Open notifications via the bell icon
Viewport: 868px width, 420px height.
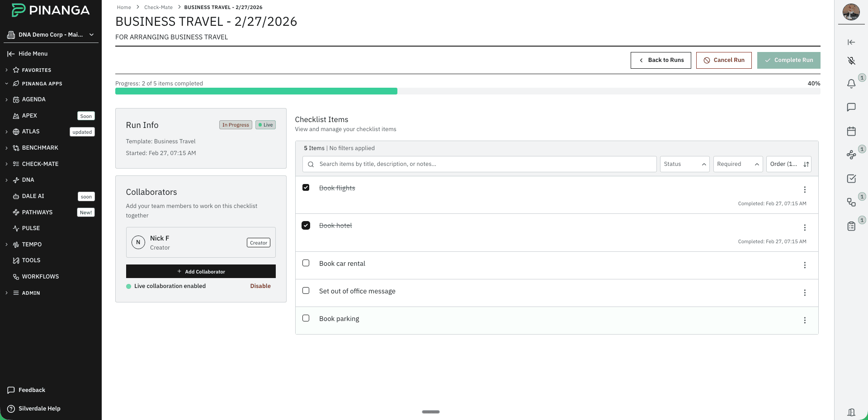click(x=851, y=84)
